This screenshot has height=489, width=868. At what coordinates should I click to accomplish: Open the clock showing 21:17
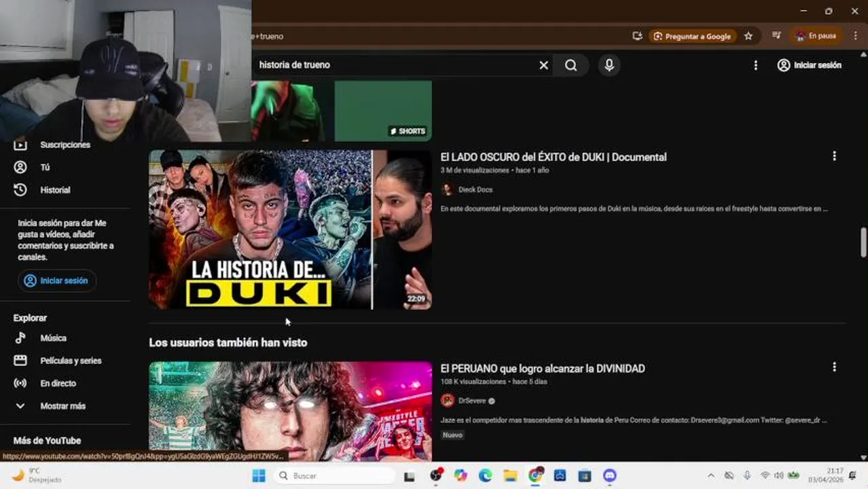point(827,475)
